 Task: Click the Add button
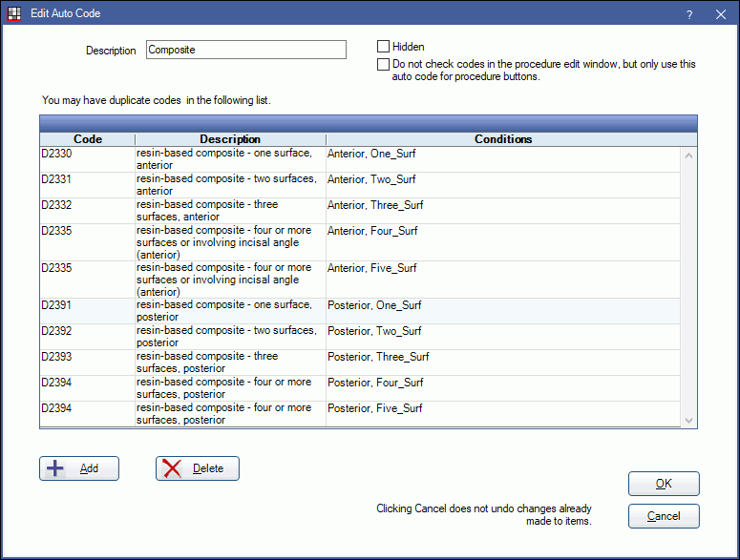tap(79, 468)
